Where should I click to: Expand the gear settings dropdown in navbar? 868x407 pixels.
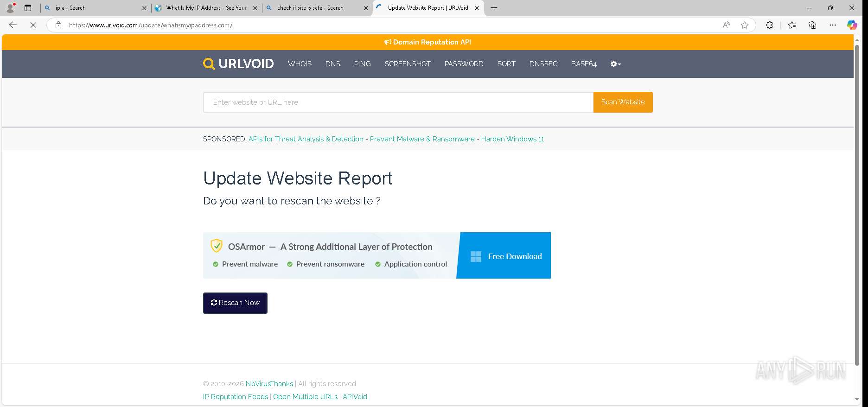pyautogui.click(x=616, y=64)
